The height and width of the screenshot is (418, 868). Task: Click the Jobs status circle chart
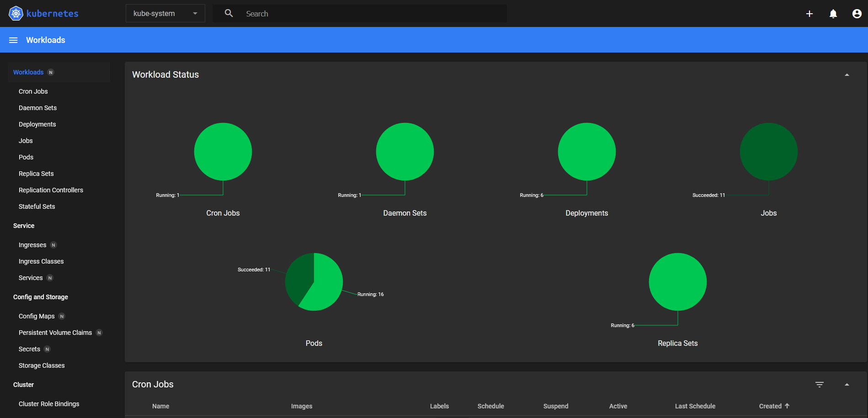tap(768, 152)
